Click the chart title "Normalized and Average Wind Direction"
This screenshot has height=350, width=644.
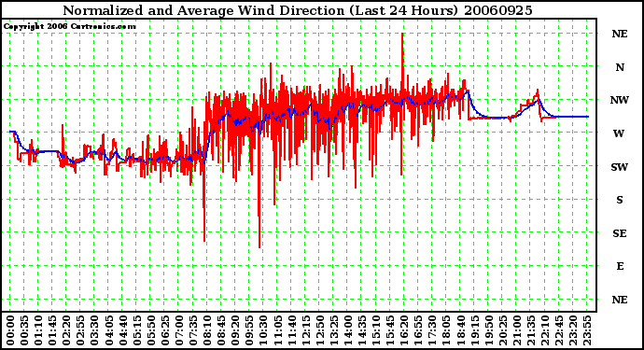203,10
